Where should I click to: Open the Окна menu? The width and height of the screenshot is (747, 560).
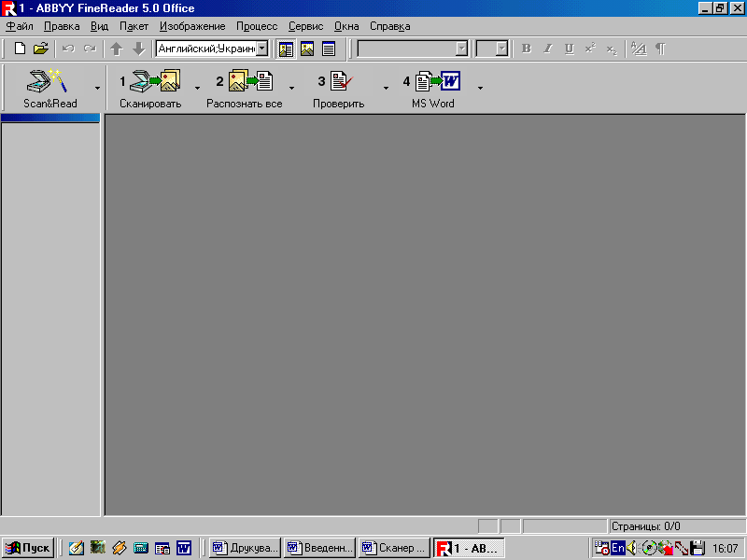point(346,27)
